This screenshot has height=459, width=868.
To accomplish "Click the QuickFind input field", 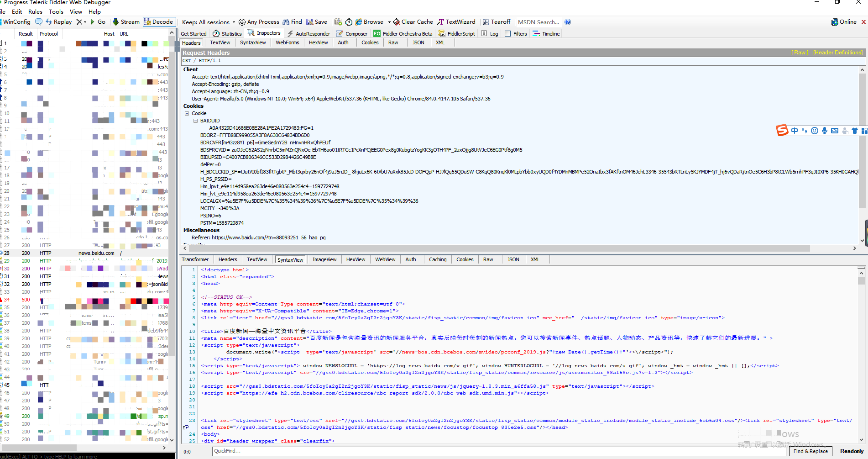I will click(x=499, y=451).
